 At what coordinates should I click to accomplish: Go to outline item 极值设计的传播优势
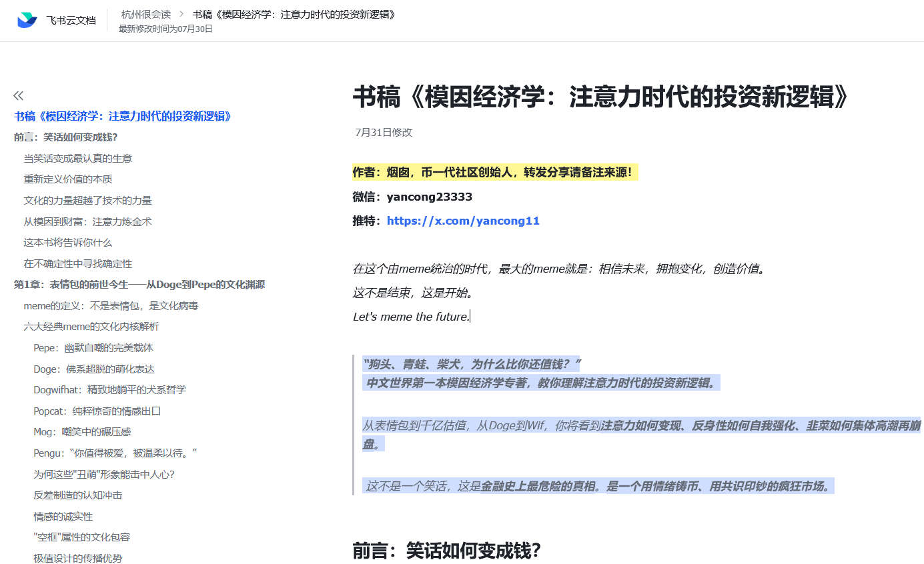tap(78, 559)
